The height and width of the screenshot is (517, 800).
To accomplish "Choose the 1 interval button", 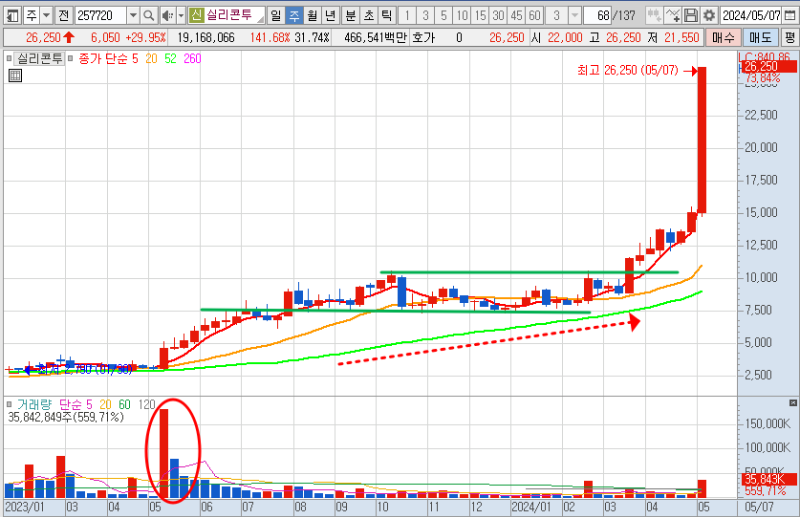I will click(407, 16).
